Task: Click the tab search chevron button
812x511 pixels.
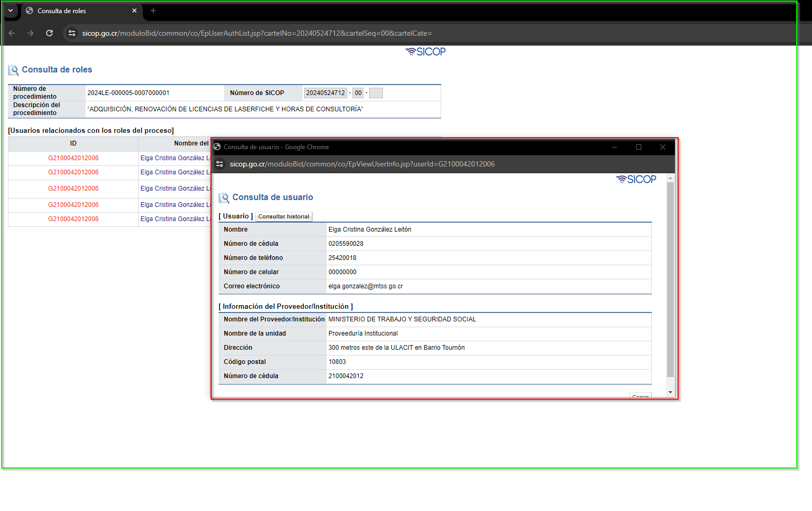Action: click(x=11, y=11)
